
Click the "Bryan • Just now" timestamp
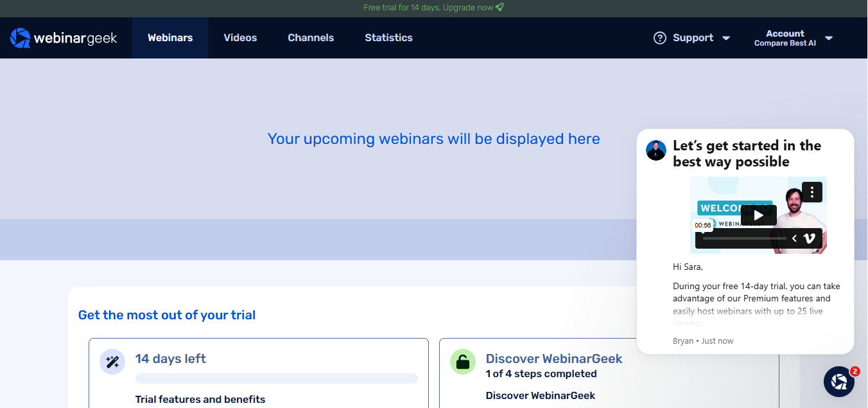(703, 341)
